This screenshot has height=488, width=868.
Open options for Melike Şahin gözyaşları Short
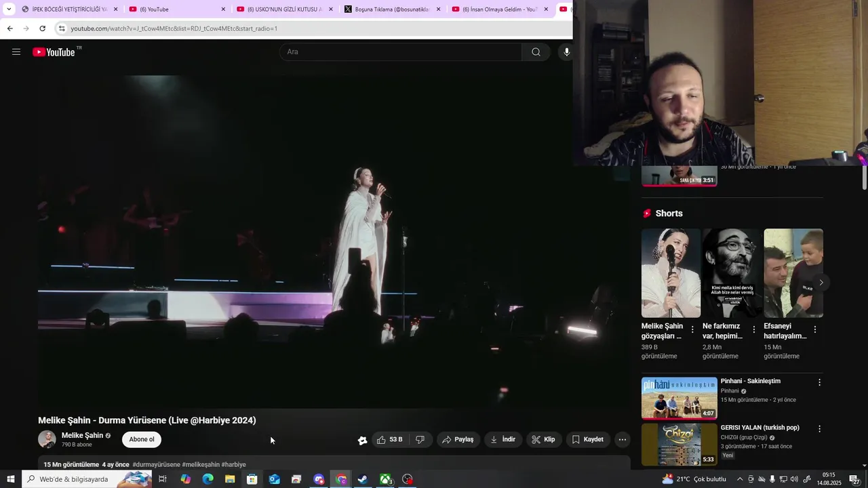coord(692,329)
